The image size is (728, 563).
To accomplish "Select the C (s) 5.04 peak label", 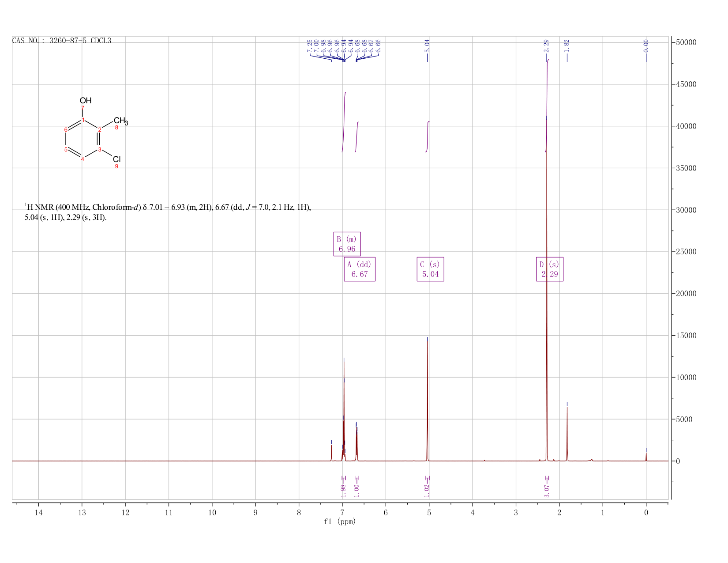I will 430,269.
